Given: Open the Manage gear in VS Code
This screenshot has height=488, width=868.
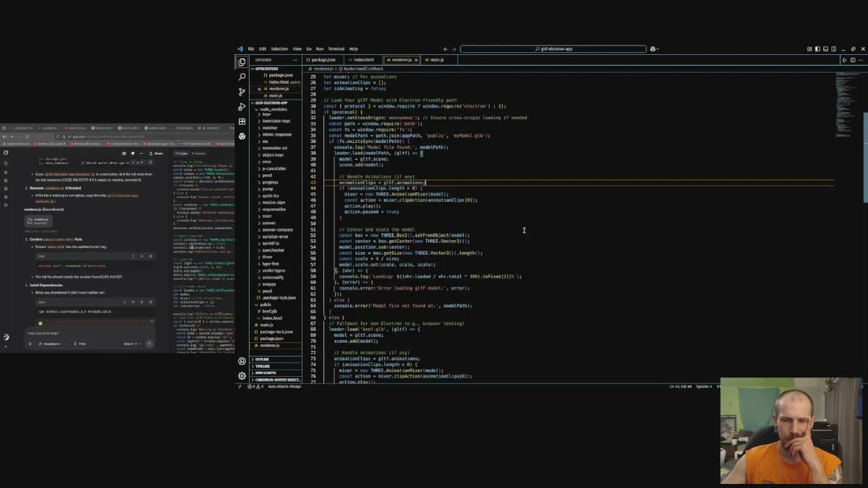Looking at the screenshot, I should tap(242, 375).
